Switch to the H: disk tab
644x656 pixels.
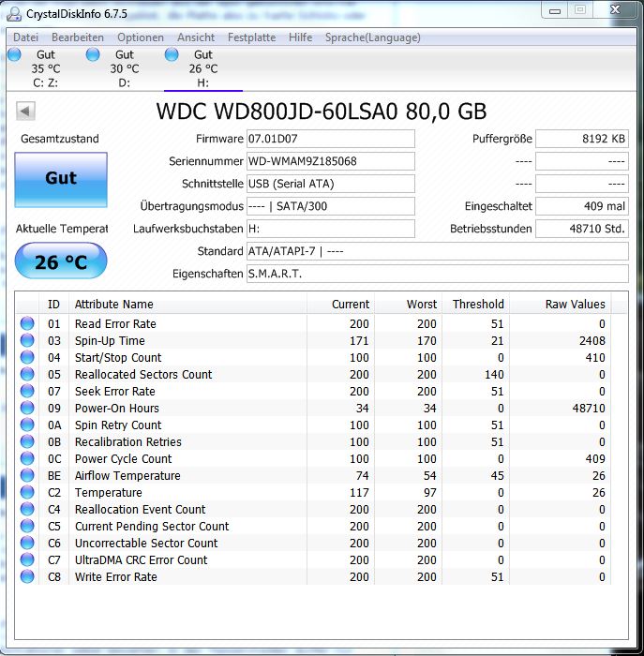click(203, 68)
